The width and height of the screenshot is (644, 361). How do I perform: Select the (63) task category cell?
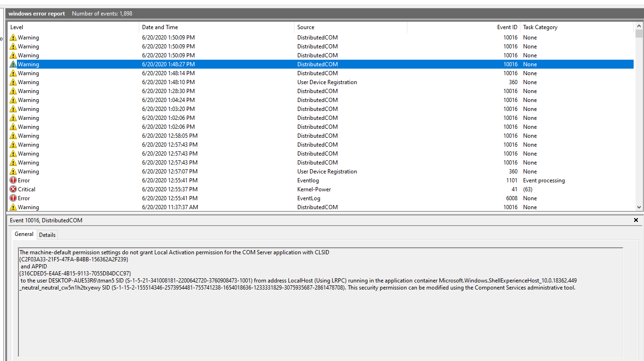(528, 189)
